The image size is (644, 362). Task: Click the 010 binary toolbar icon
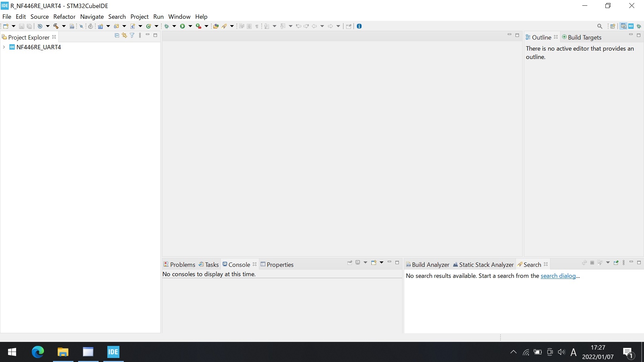click(72, 26)
